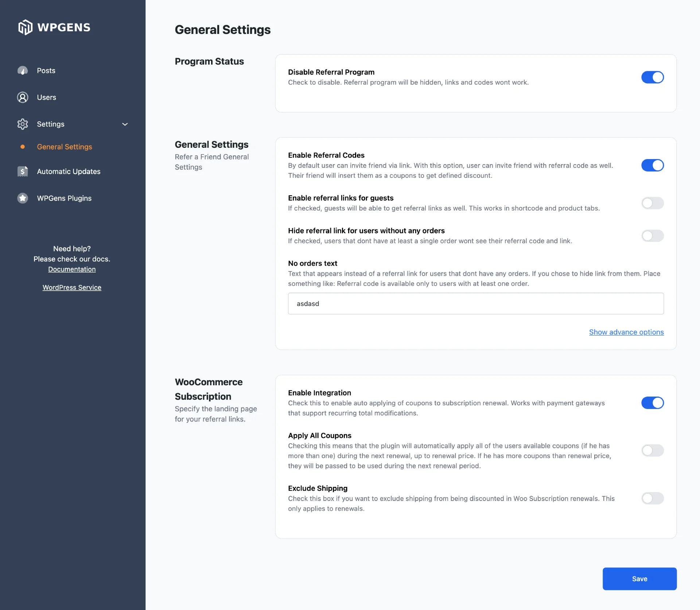Toggle Disable Referral Program switch
This screenshot has width=700, height=610.
pos(652,77)
